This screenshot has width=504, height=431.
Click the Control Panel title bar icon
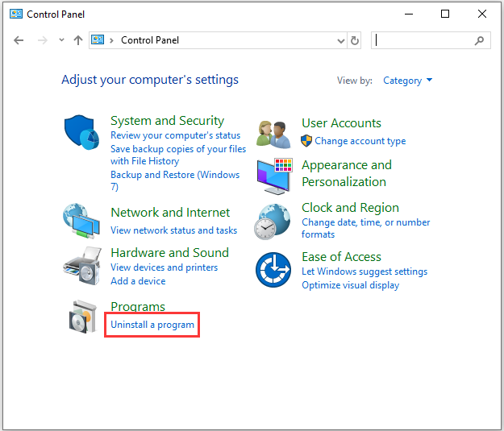(x=16, y=14)
